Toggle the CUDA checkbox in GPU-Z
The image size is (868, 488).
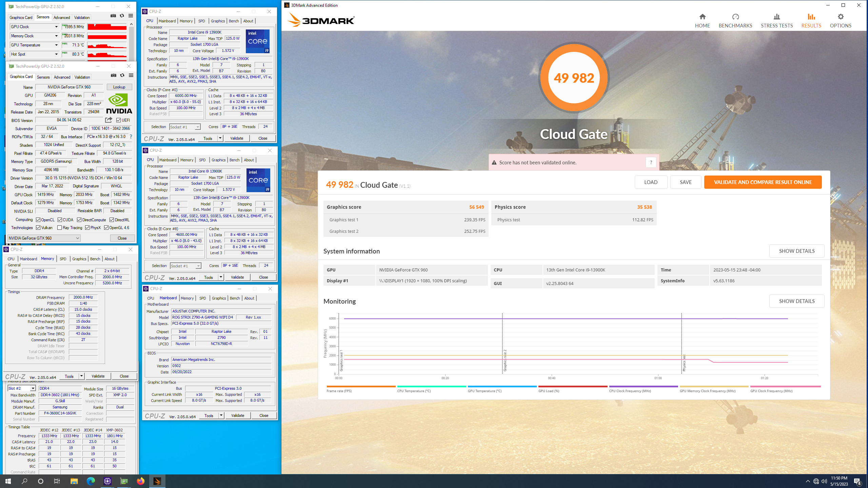coord(60,220)
